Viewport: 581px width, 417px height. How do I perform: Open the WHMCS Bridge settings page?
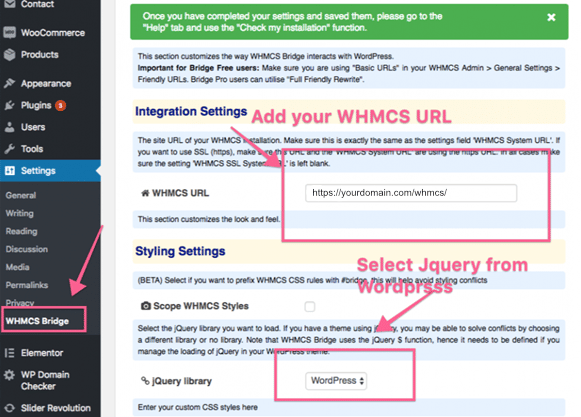(x=37, y=321)
